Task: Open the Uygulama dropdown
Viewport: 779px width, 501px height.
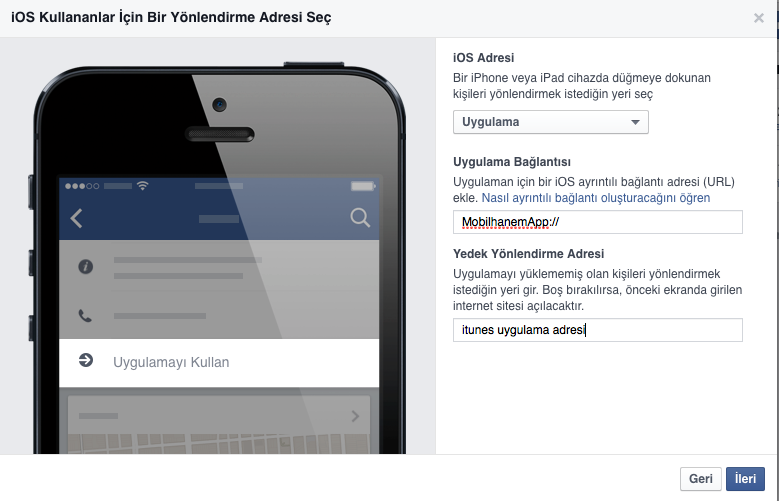Action: click(550, 122)
